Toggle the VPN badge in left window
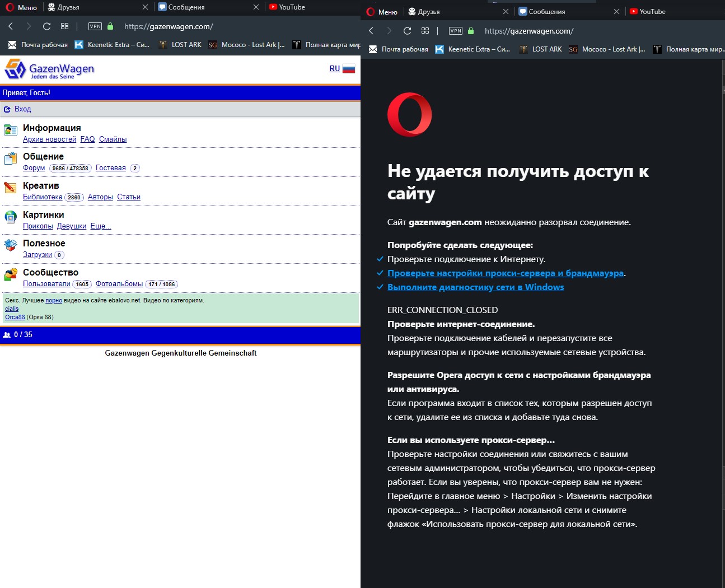Screen dimensions: 725x588 click(x=95, y=26)
